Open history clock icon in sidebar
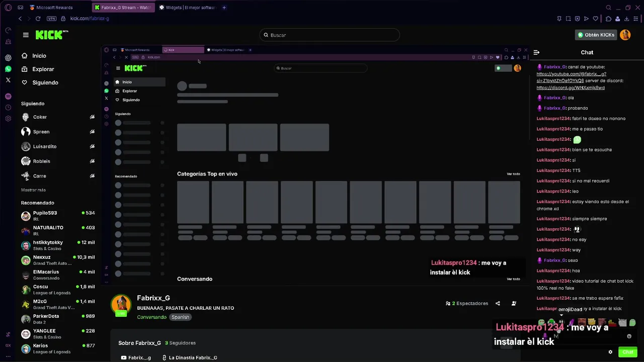The height and width of the screenshot is (362, 644). coord(8,108)
